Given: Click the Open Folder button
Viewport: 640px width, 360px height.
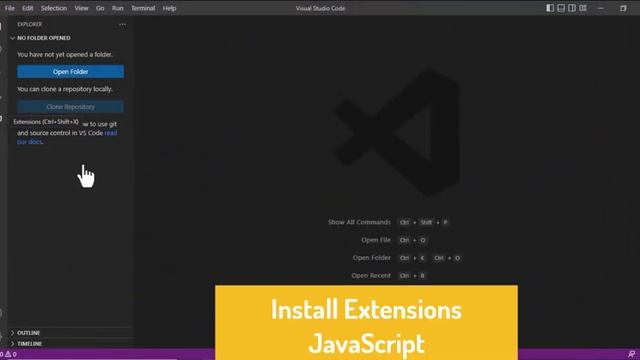Looking at the screenshot, I should click(71, 71).
